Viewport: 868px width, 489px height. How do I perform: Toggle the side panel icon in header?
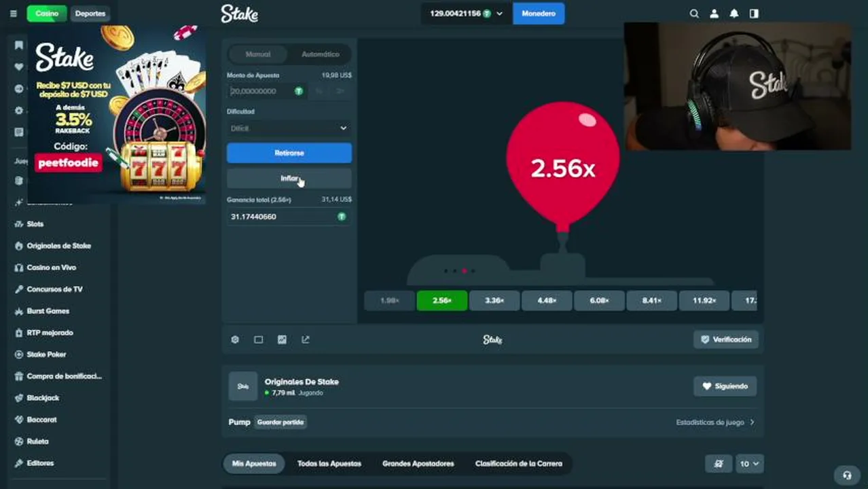[754, 14]
